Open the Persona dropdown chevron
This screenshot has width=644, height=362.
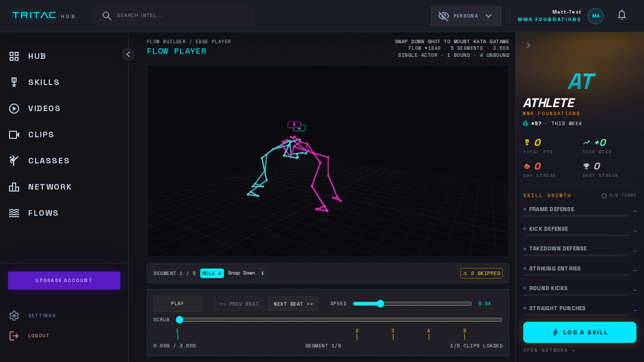click(x=488, y=16)
